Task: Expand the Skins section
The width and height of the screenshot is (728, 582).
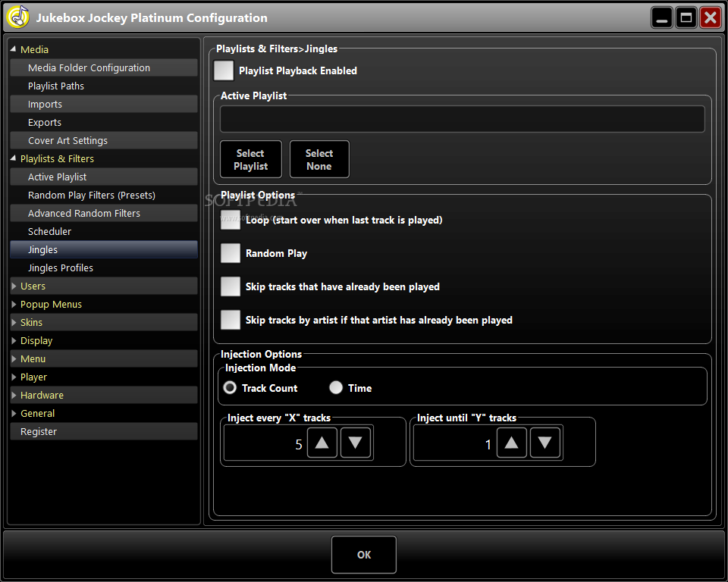Action: 14,322
